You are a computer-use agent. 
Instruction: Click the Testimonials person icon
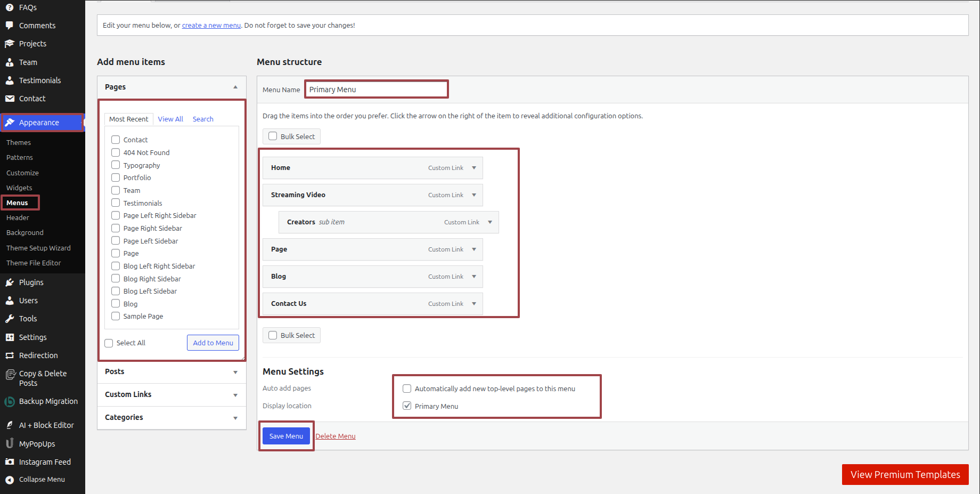pyautogui.click(x=10, y=80)
